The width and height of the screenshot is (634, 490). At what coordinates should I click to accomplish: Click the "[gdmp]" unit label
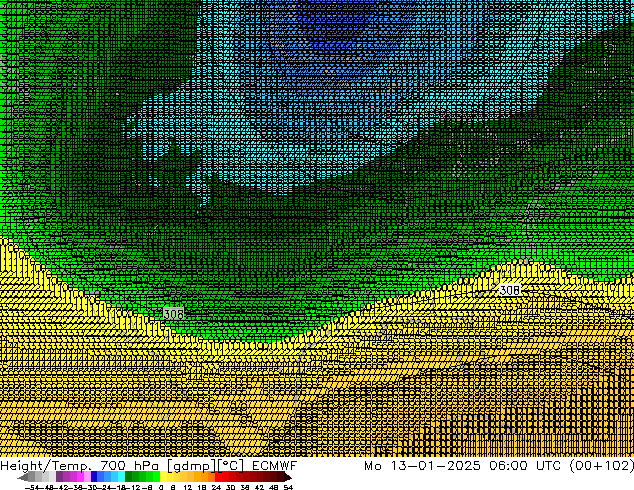[x=191, y=466]
